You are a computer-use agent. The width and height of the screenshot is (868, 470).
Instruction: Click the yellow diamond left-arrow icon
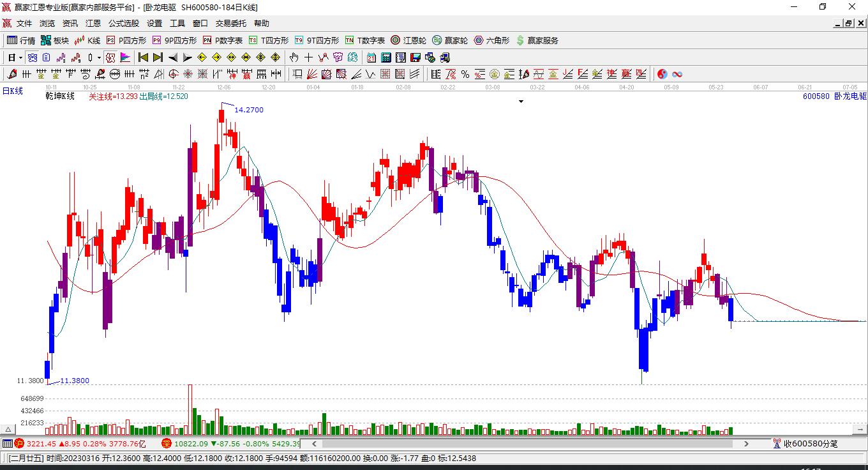pos(202,57)
